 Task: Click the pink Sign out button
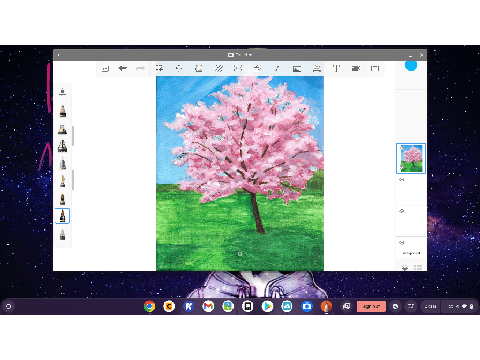371,306
